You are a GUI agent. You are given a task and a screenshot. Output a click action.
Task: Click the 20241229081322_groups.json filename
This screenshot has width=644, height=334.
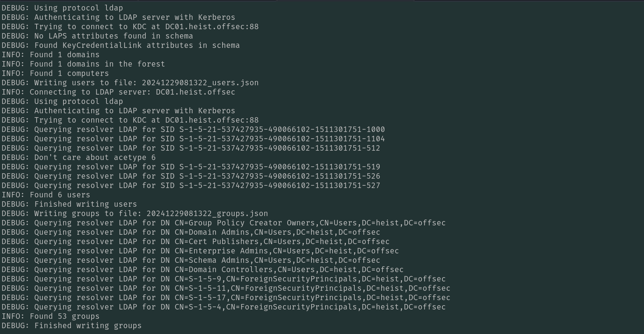[x=207, y=214]
